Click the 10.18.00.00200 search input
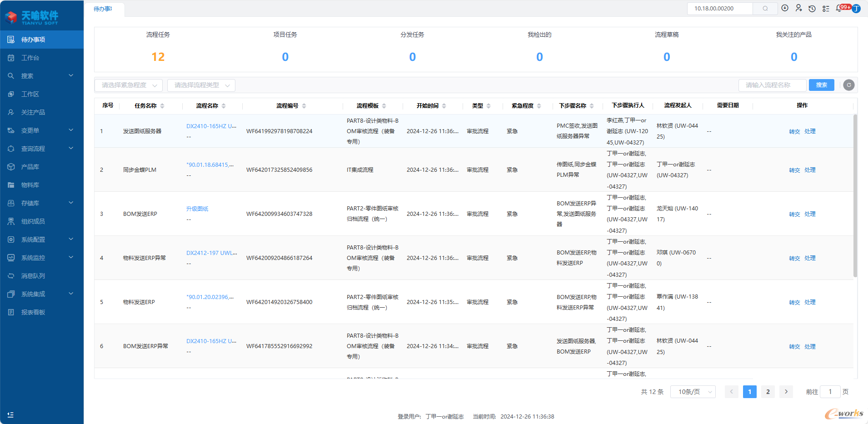This screenshot has height=424, width=868. click(720, 9)
